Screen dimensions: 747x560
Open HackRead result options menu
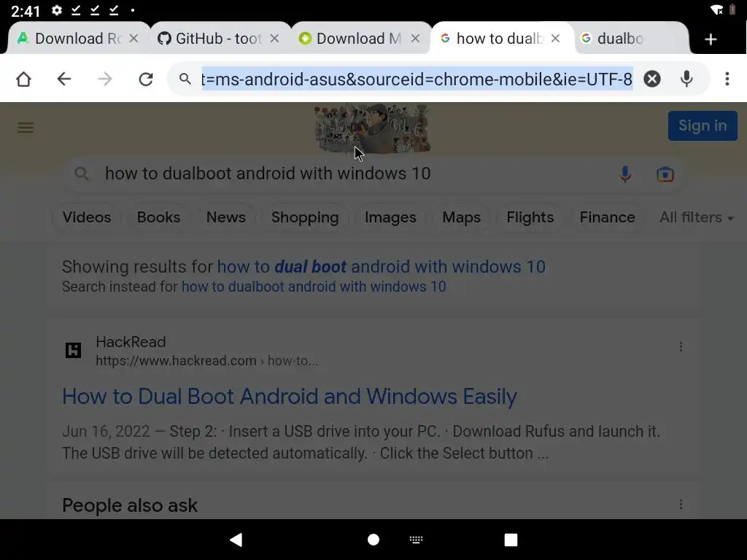(x=681, y=346)
